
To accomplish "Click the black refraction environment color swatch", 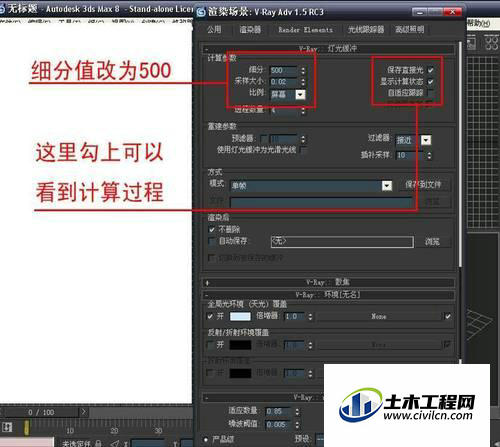I will click(x=240, y=373).
